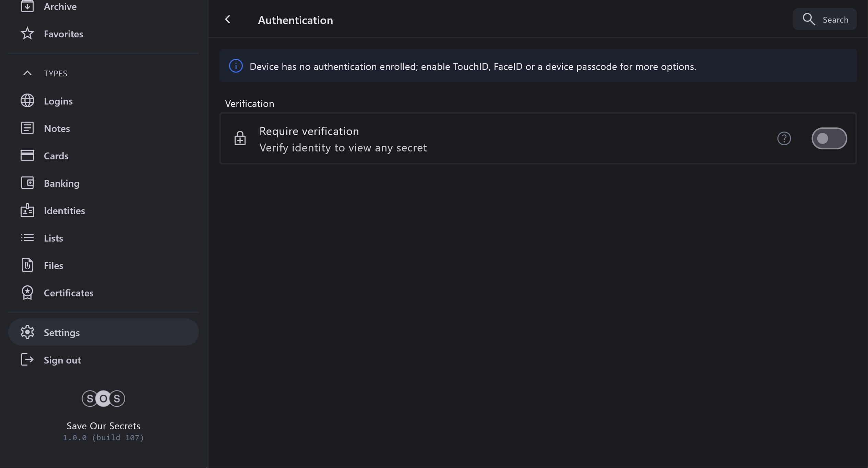Collapse the TYPES section chevron
Viewport: 868px width, 468px height.
tap(27, 73)
